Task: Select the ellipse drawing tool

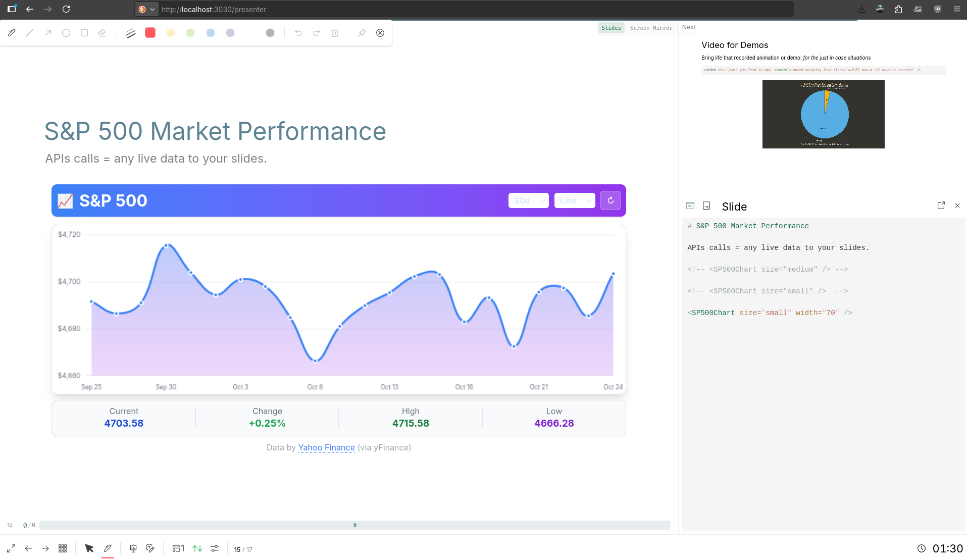Action: (x=66, y=33)
